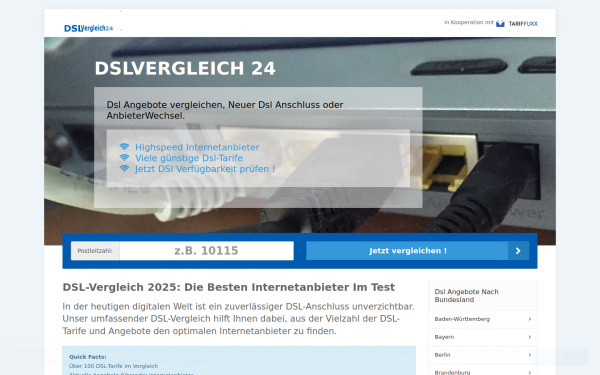The width and height of the screenshot is (600, 375).
Task: Expand the chevron next to Bayern
Action: 530,337
